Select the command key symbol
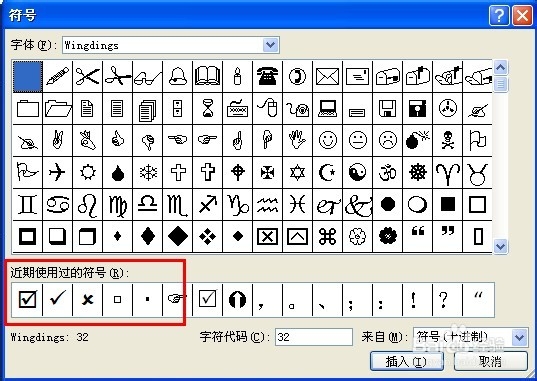 (x=327, y=236)
